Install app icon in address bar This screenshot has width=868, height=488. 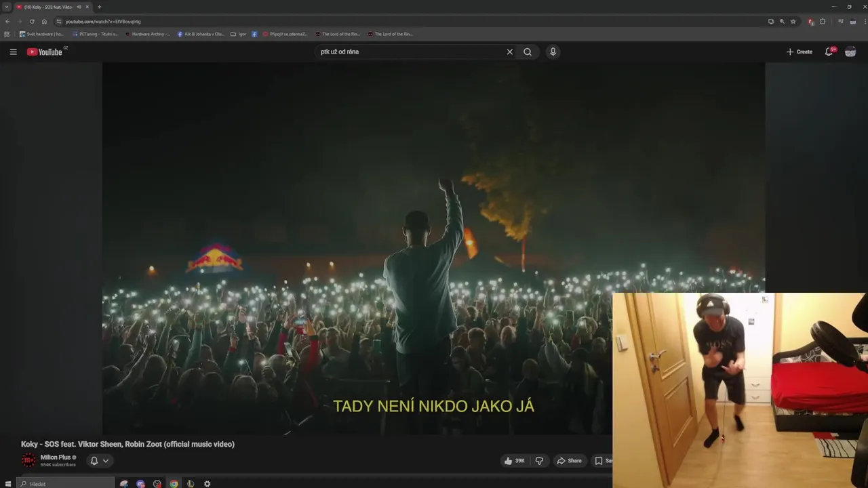[x=771, y=22]
